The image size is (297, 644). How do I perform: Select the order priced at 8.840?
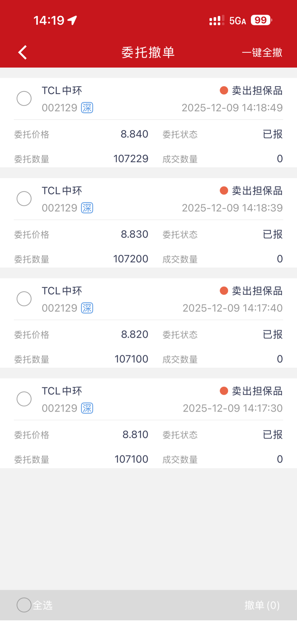click(24, 99)
